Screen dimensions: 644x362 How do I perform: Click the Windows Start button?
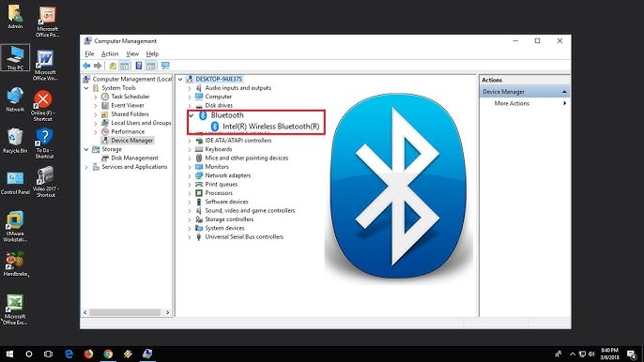pos(9,354)
